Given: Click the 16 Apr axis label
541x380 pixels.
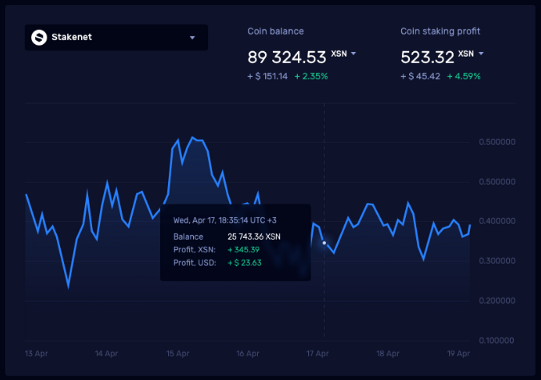Looking at the screenshot, I should tap(248, 353).
